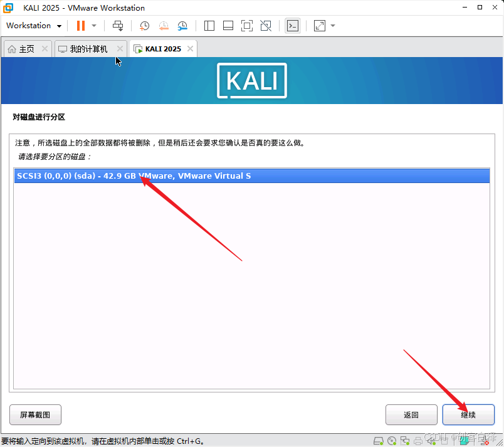Open the Workstation menu
Screen dimensions: 504x447
pos(34,26)
